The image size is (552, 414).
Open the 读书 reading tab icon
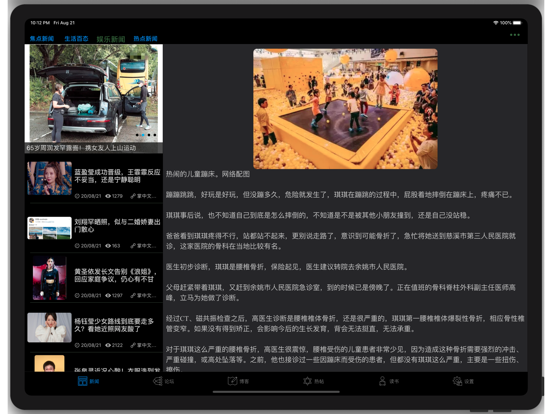382,381
